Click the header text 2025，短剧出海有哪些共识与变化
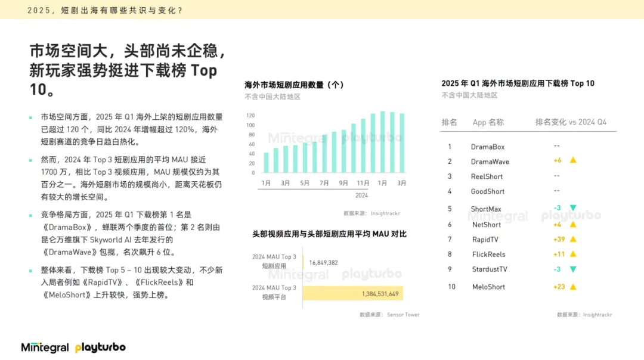This screenshot has width=644, height=360. (105, 10)
